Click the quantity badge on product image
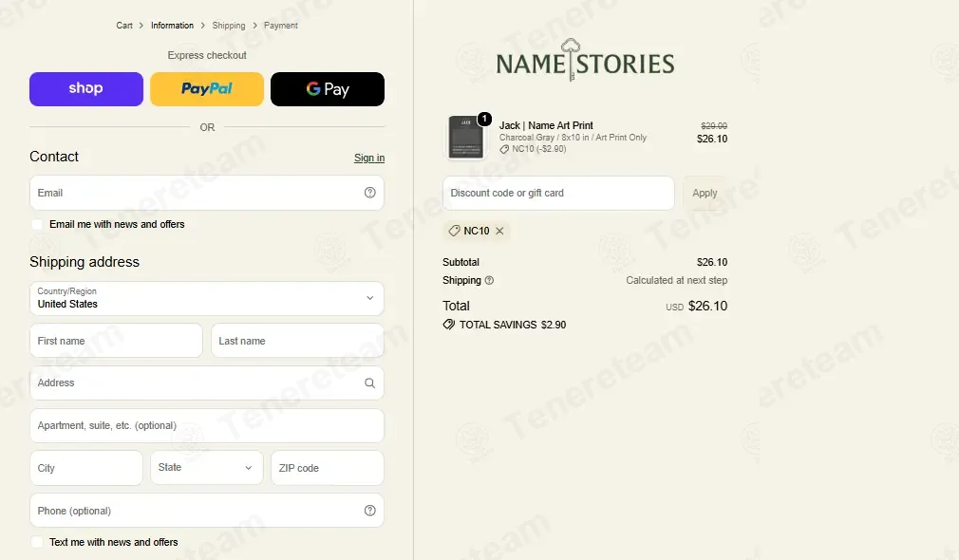 pos(484,119)
